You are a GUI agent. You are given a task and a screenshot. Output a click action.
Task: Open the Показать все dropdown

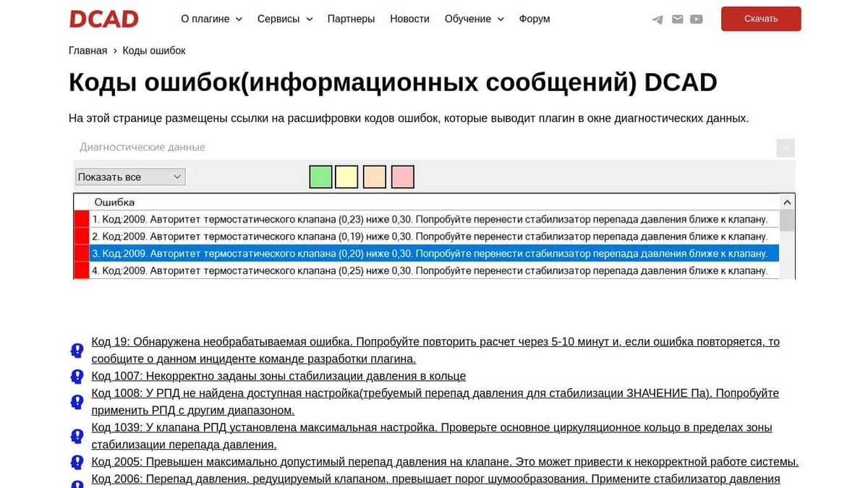pos(129,176)
